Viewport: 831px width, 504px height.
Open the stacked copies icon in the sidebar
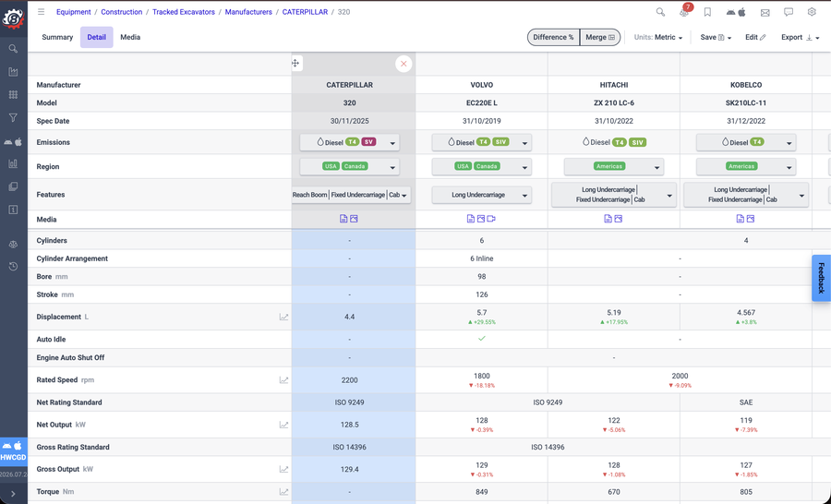point(13,186)
